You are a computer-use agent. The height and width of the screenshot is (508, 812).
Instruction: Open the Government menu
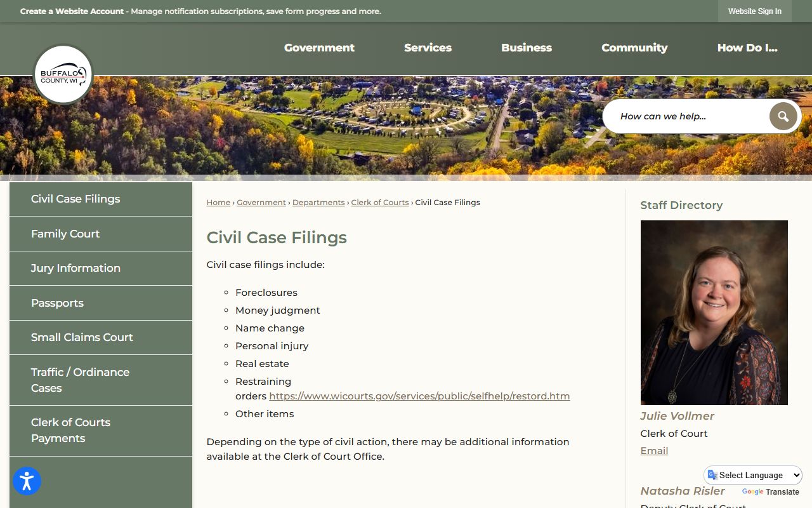click(x=319, y=48)
